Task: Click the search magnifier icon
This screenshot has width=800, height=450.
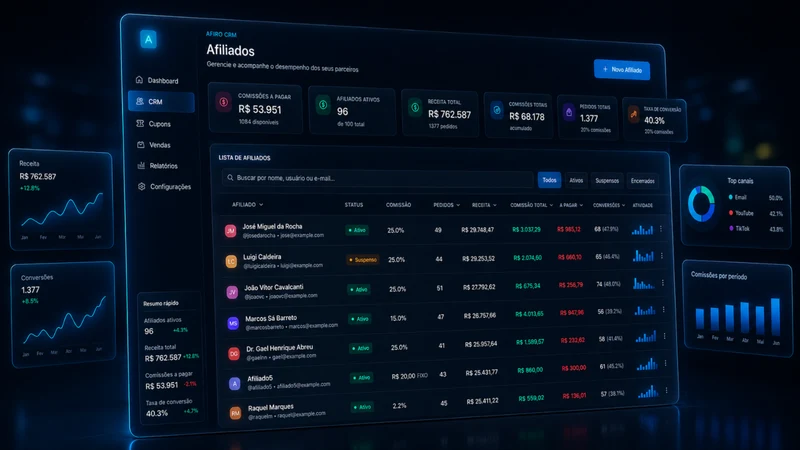Action: 230,178
